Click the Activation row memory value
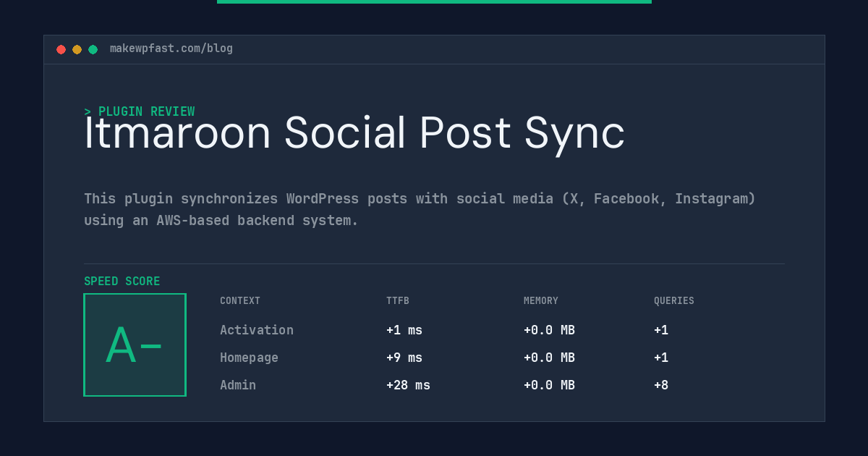 pos(549,330)
